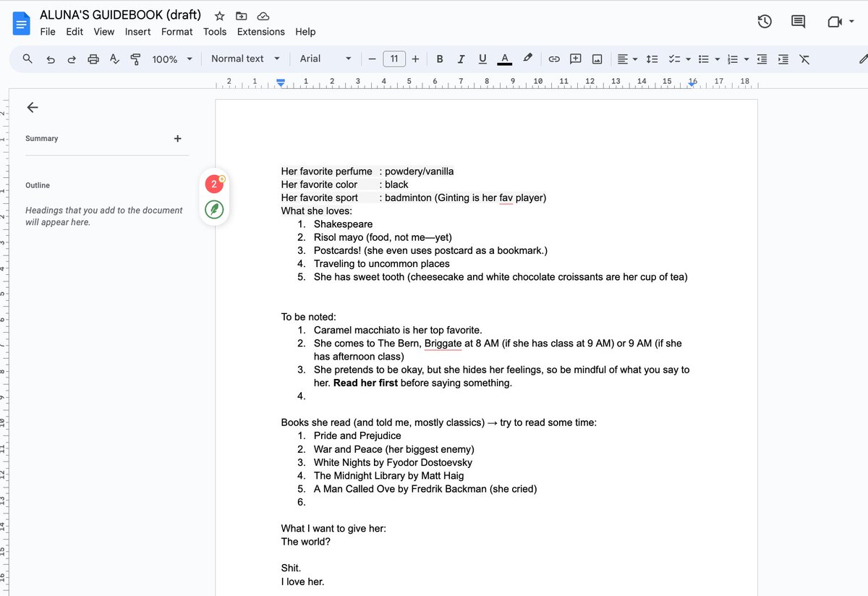Star the ALUNA'S GUIDEBOOK document
Viewport: 868px width, 596px height.
tap(220, 15)
